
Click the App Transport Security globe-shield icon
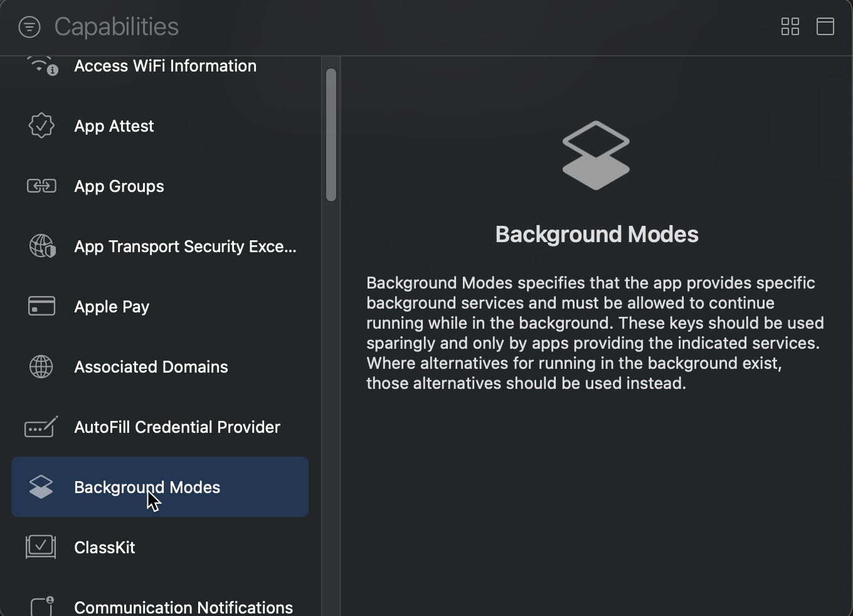(x=42, y=246)
